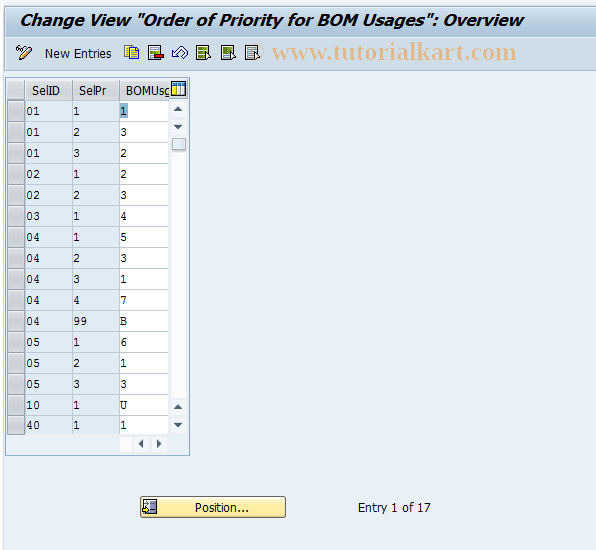The image size is (596, 550).
Task: Click the SelPr column header
Action: pyautogui.click(x=96, y=90)
